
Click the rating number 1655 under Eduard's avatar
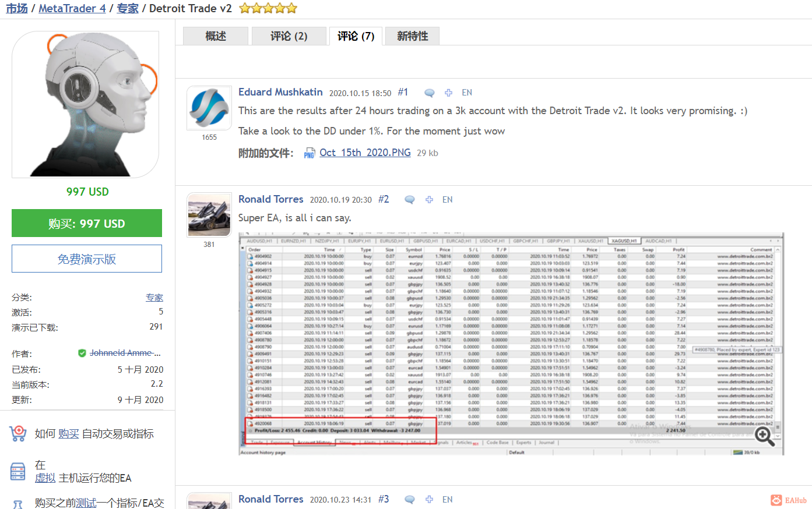pyautogui.click(x=209, y=137)
